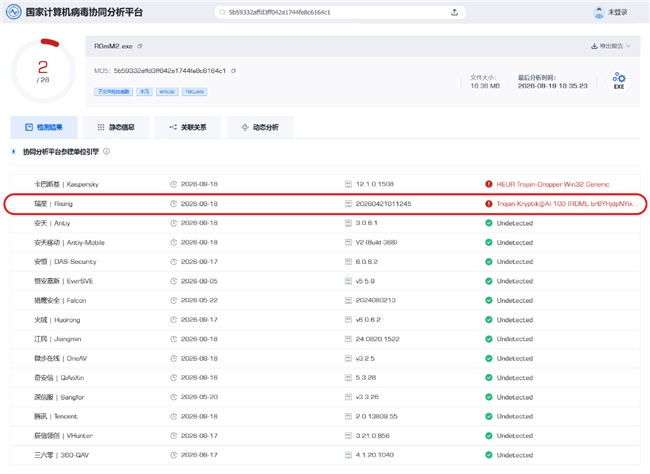Click version 12.1.0.1508 in Kaspersky row
The width and height of the screenshot is (650, 474).
(375, 184)
